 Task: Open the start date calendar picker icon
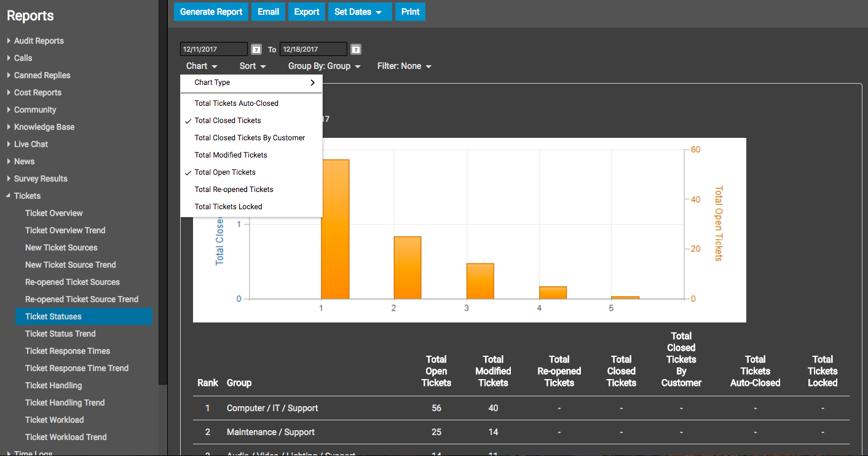(256, 49)
